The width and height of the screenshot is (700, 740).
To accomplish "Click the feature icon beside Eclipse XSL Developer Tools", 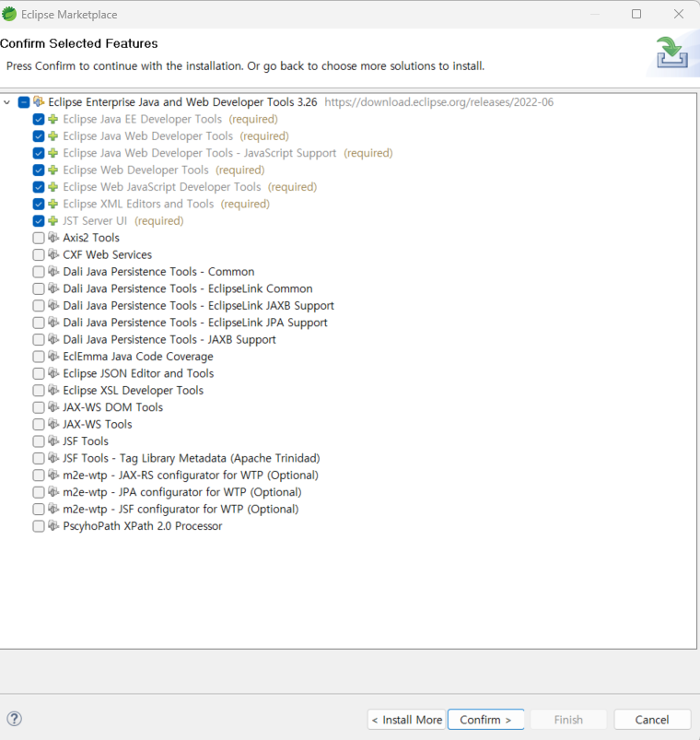I will pyautogui.click(x=53, y=391).
